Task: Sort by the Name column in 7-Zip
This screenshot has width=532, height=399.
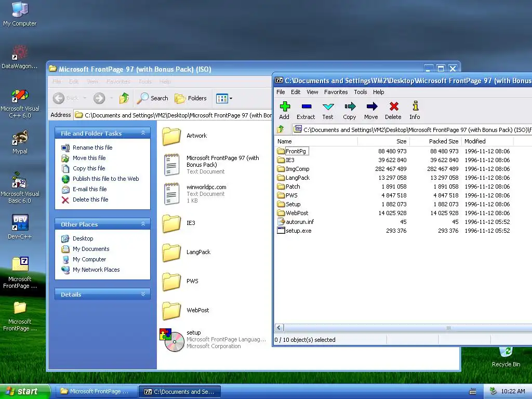Action: click(x=316, y=141)
